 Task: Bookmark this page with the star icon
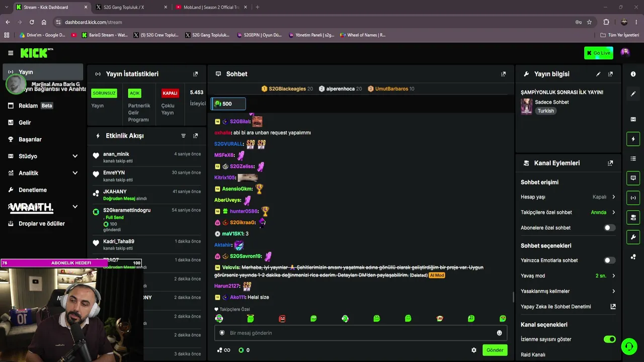pos(589,22)
